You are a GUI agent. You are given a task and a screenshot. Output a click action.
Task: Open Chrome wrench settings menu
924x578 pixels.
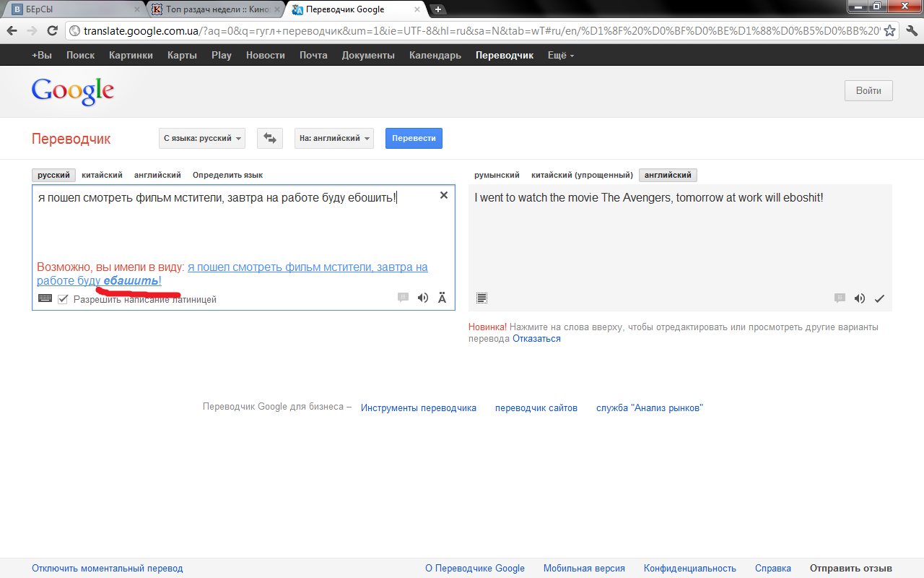(x=911, y=30)
